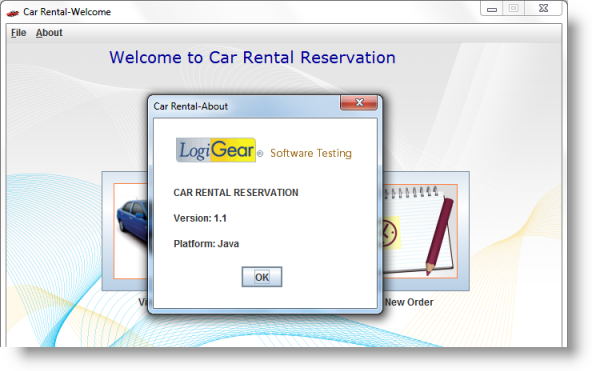Open the About menu
This screenshot has width=592, height=371.
[x=49, y=33]
